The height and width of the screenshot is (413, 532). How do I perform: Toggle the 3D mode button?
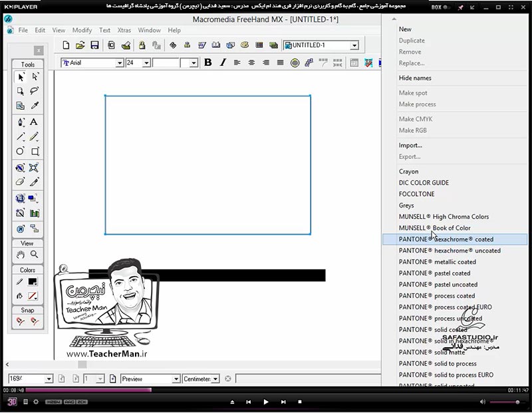coord(12,402)
